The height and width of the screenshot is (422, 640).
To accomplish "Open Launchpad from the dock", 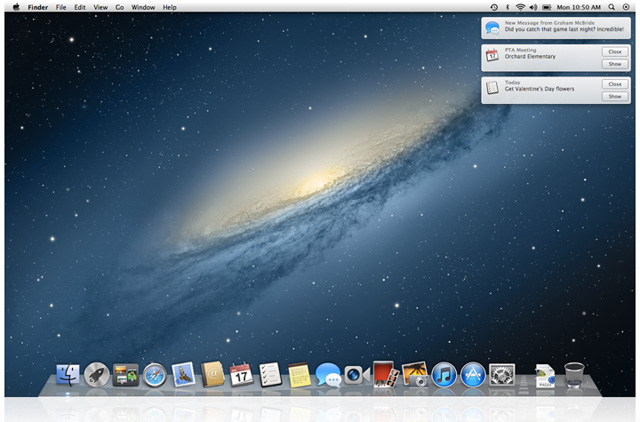I will pyautogui.click(x=97, y=375).
